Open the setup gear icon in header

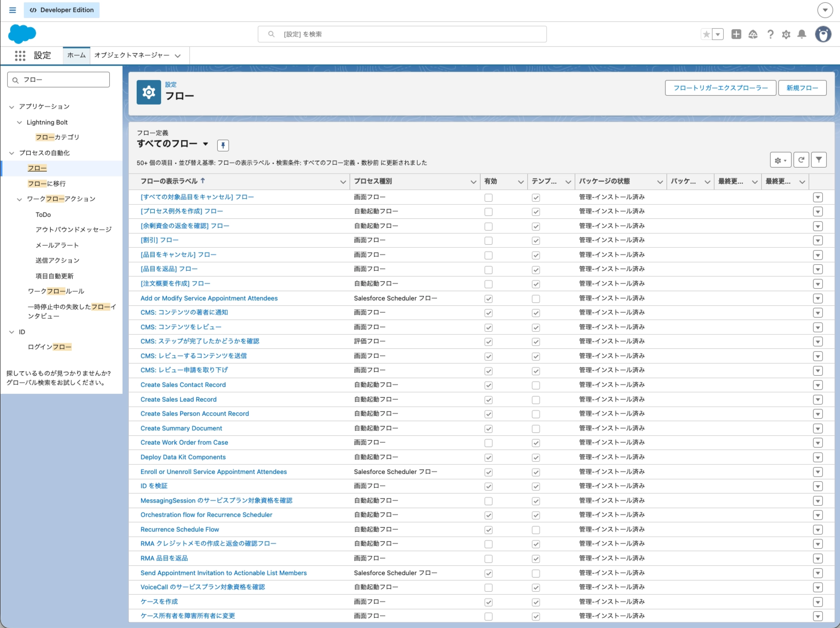[786, 35]
